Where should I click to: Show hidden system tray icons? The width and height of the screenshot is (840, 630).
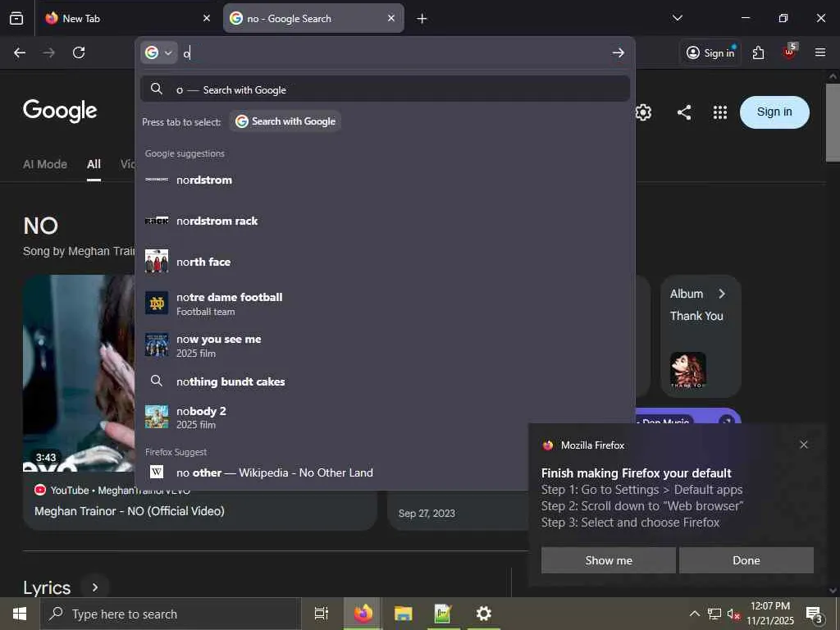tap(694, 614)
